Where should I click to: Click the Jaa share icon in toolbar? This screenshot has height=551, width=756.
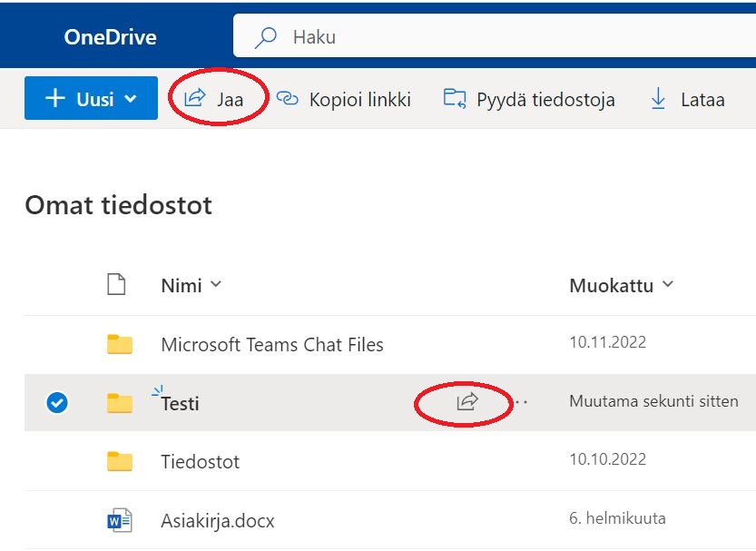click(x=194, y=98)
